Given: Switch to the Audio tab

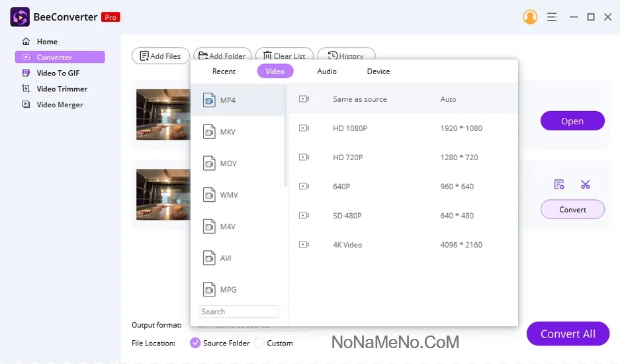Looking at the screenshot, I should click(x=327, y=71).
